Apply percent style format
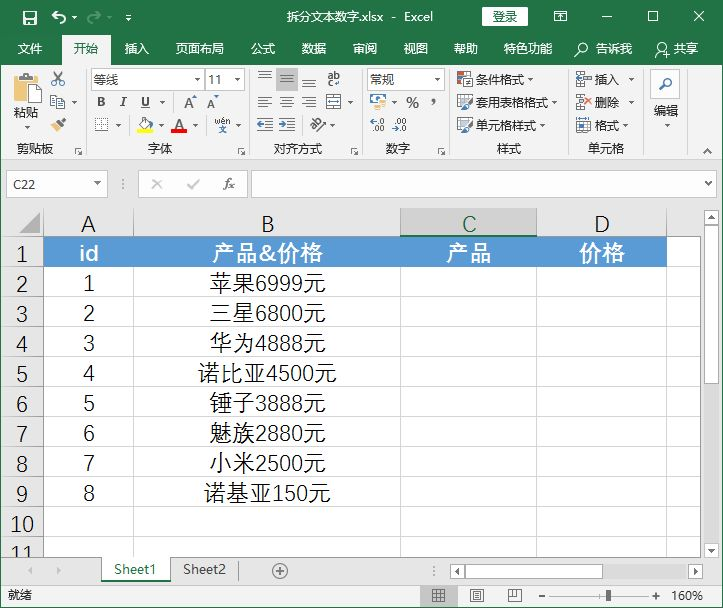The width and height of the screenshot is (723, 608). click(412, 102)
